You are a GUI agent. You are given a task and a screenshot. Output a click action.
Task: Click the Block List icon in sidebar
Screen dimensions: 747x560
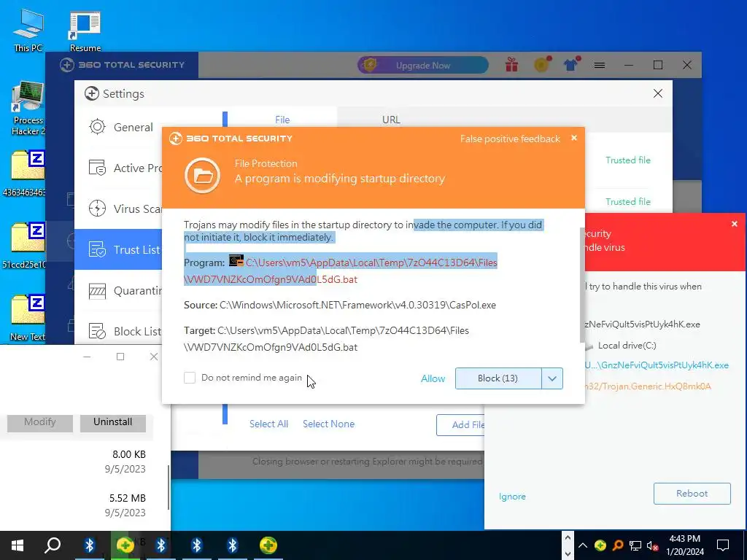pos(97,331)
